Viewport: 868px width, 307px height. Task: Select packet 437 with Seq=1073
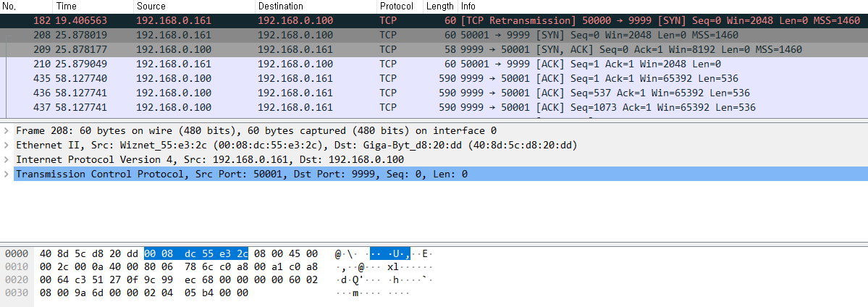[x=434, y=107]
